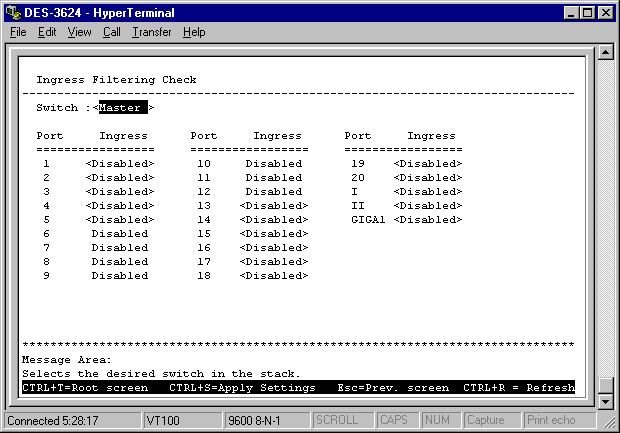
Task: Open the View menu
Action: (x=79, y=32)
